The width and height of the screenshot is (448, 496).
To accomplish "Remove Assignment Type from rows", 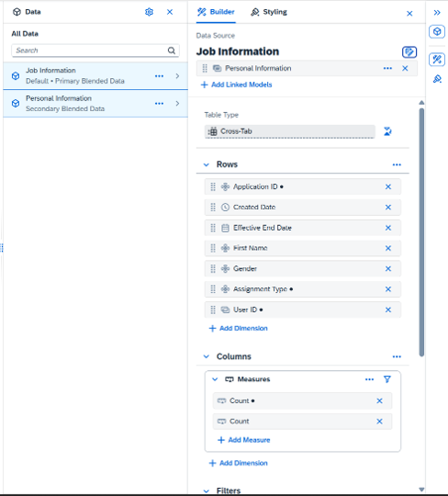I will (388, 289).
